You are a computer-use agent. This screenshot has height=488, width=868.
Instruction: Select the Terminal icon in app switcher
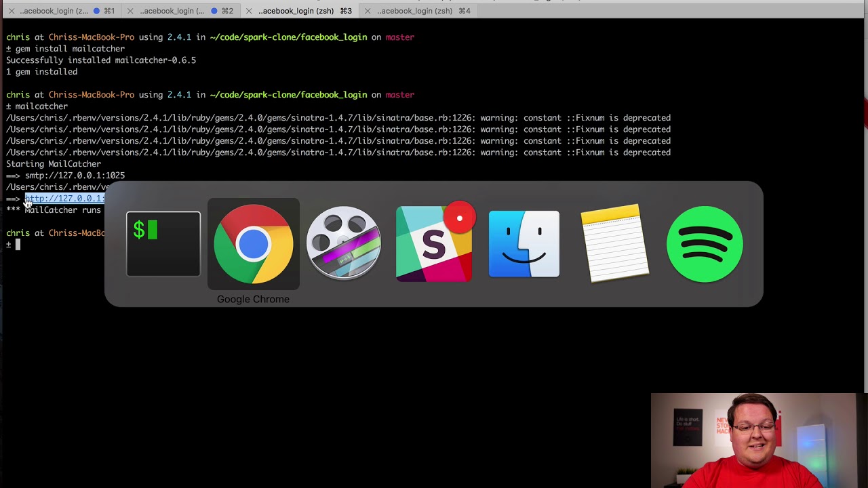point(163,244)
